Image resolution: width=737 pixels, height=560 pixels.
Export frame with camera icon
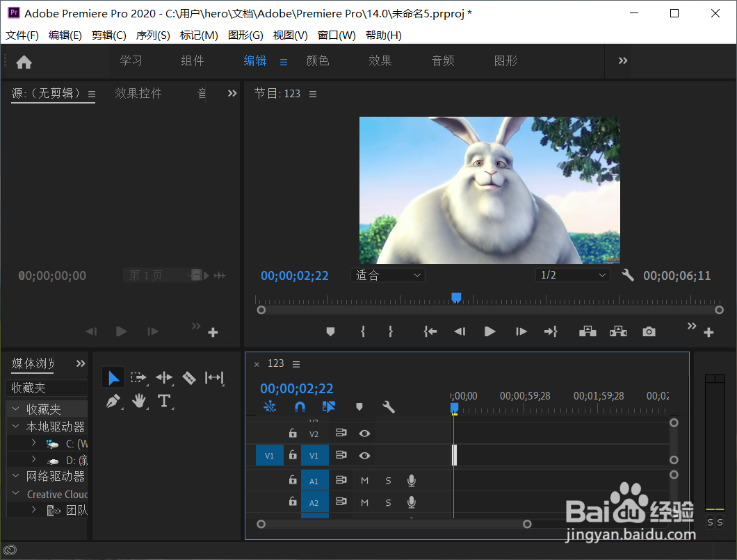pyautogui.click(x=649, y=331)
